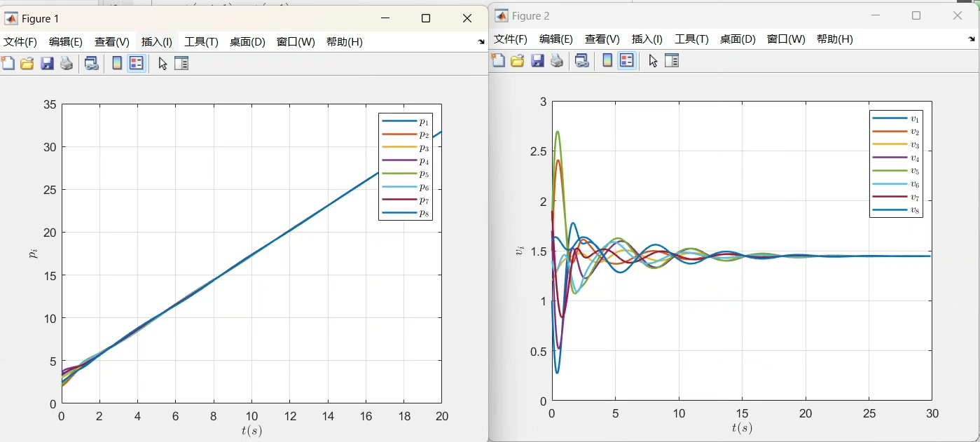
Task: Click x-axis tick 14 in Figure 1
Action: click(x=328, y=417)
